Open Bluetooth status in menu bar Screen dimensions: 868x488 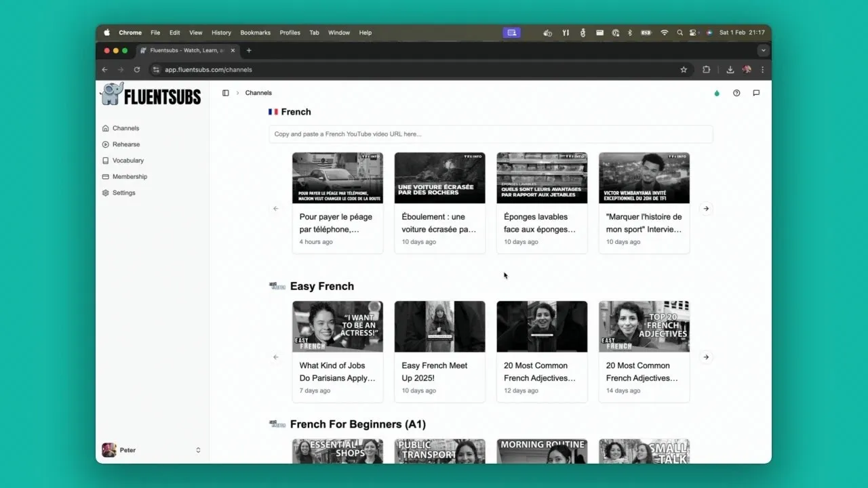pyautogui.click(x=629, y=33)
